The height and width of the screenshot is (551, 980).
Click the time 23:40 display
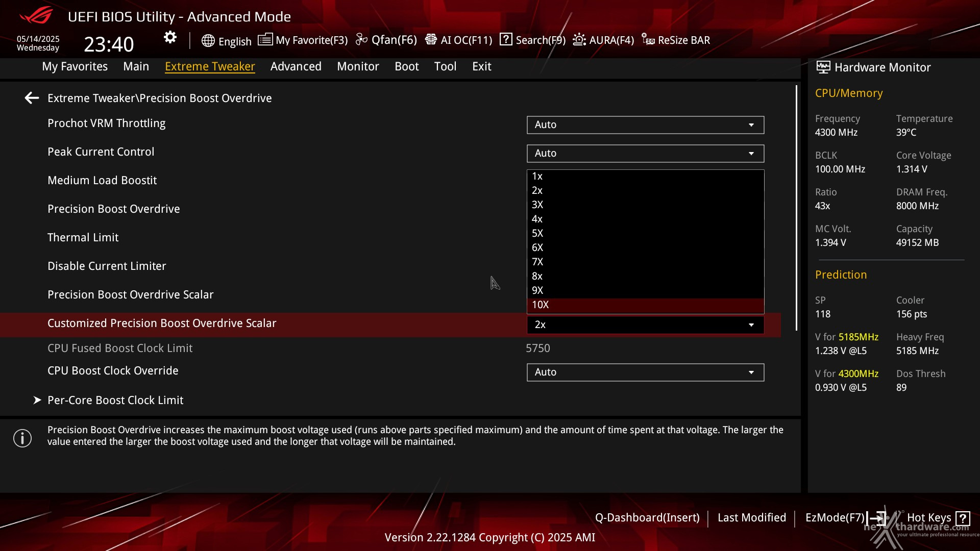tap(109, 44)
